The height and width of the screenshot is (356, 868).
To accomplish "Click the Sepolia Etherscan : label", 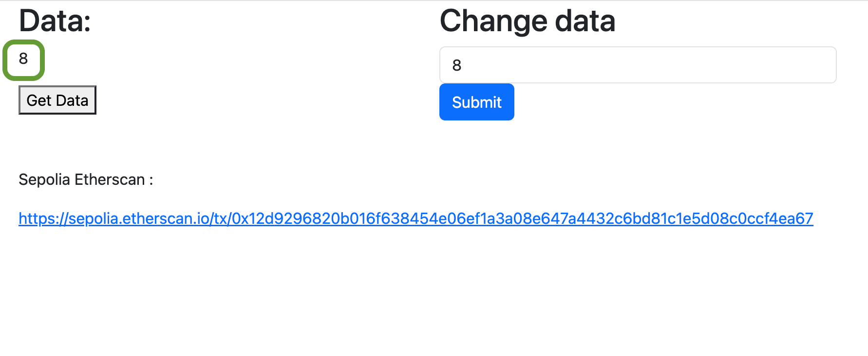I will (86, 179).
